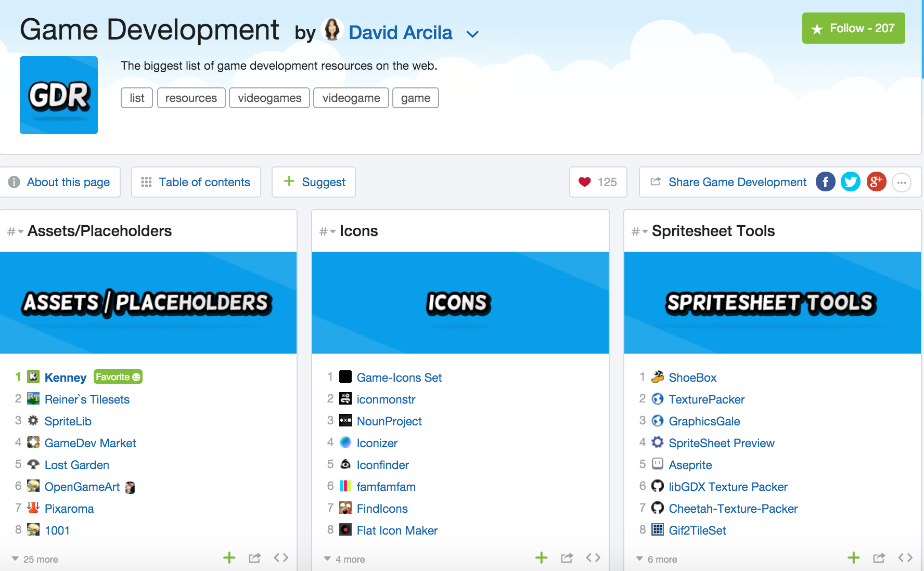Embed Assets/Placeholders list code icon
The image size is (924, 571).
281,558
